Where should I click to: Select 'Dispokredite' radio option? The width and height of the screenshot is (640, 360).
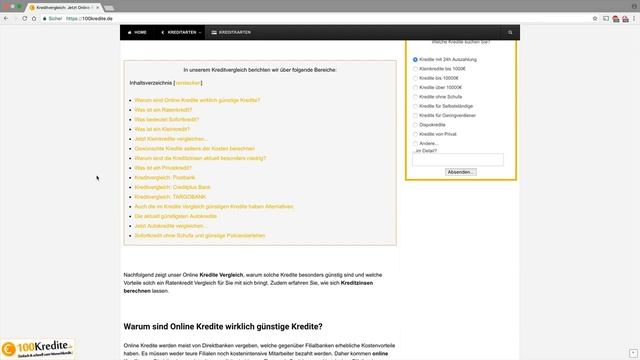tap(415, 125)
